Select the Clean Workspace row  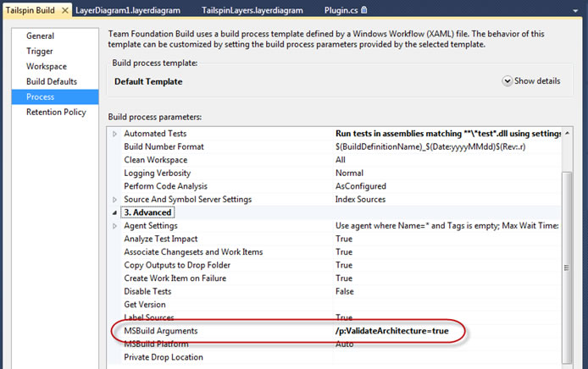[335, 160]
